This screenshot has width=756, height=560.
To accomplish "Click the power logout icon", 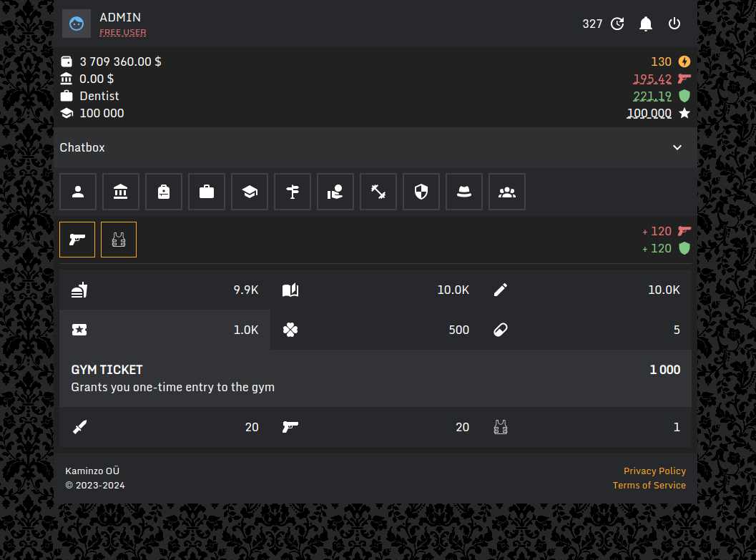I will [674, 24].
